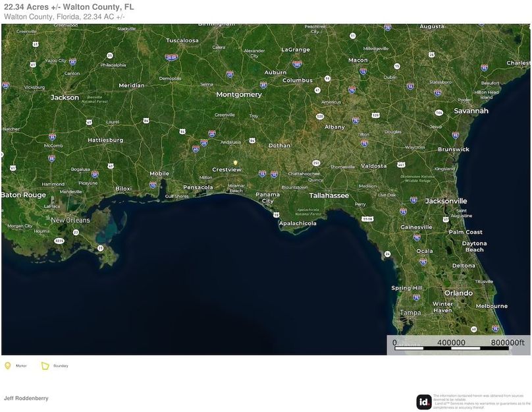Click the Marker icon in the legend
Image resolution: width=532 pixels, height=412 pixels.
(x=8, y=365)
